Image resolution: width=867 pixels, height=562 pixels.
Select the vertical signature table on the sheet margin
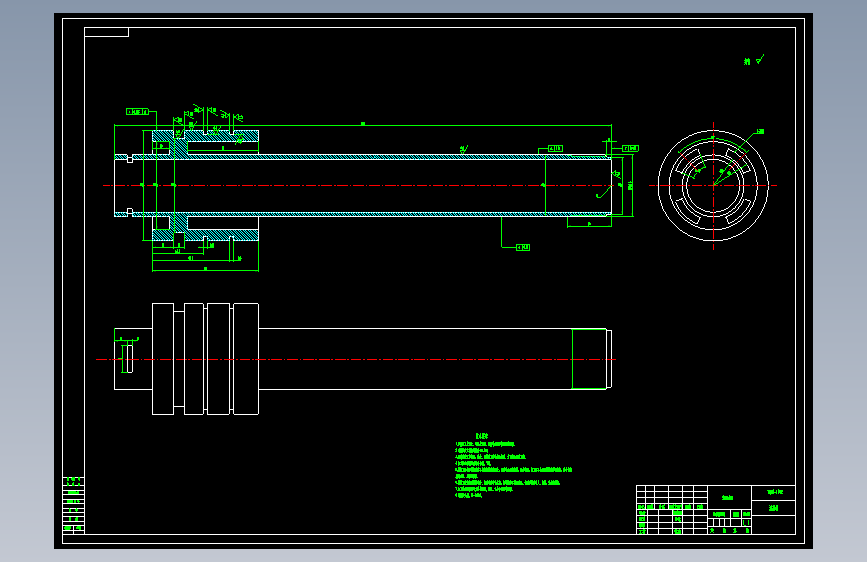pos(74,505)
